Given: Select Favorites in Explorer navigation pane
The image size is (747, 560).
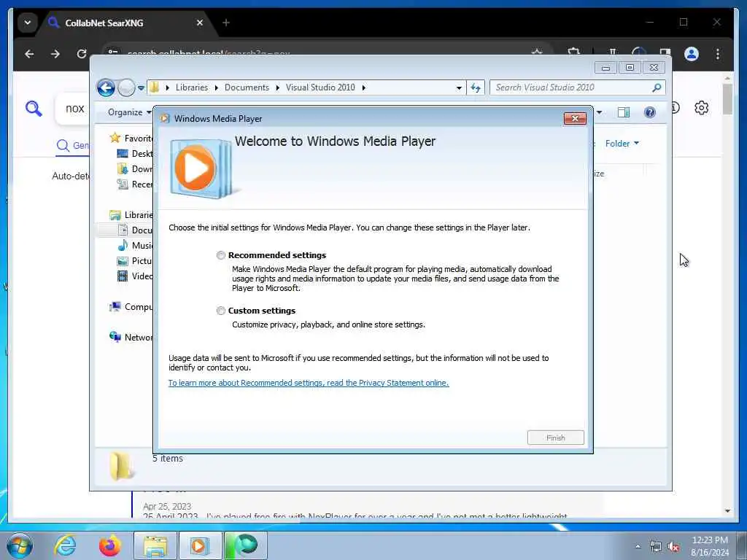Looking at the screenshot, I should [131, 138].
